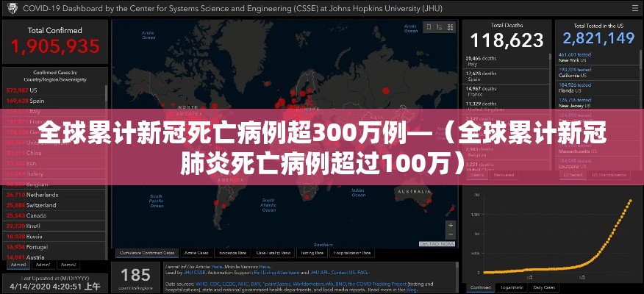
Task: Select the Daily Cases chart tab
Action: coord(544,287)
